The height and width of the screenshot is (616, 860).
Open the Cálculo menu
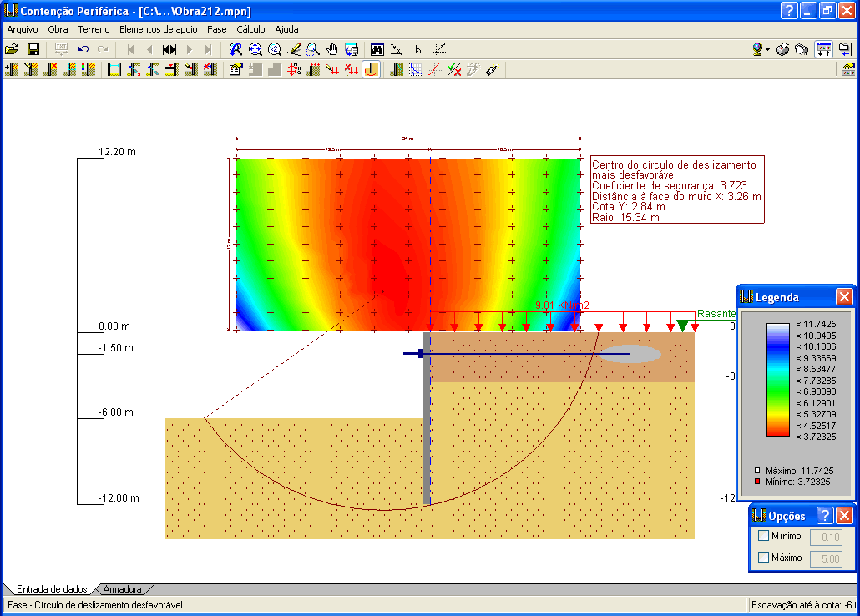point(250,29)
